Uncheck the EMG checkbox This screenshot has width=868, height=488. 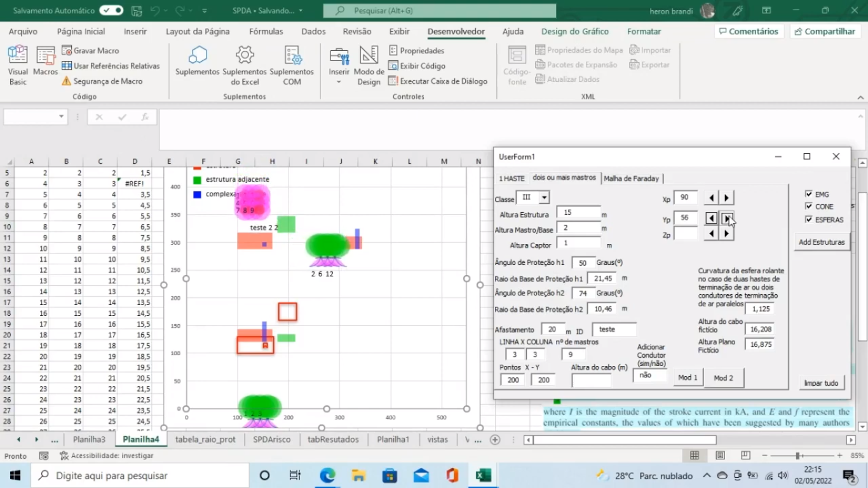(x=809, y=194)
